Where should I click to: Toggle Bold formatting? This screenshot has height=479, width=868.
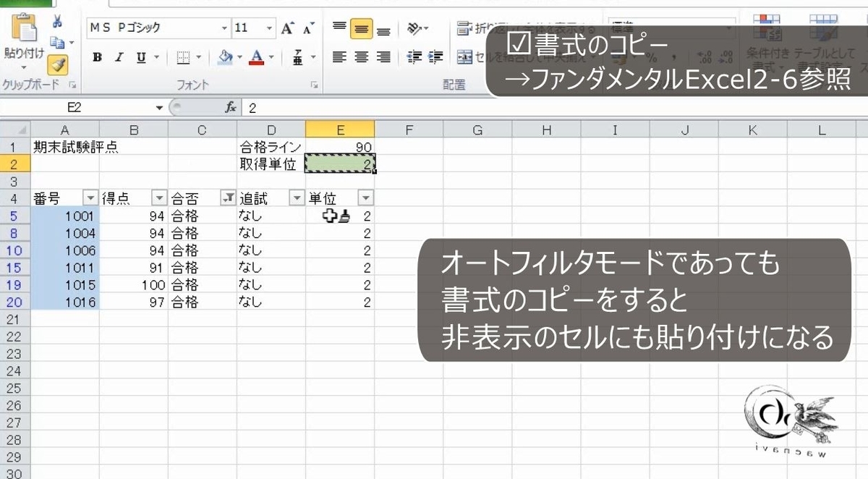(x=98, y=57)
